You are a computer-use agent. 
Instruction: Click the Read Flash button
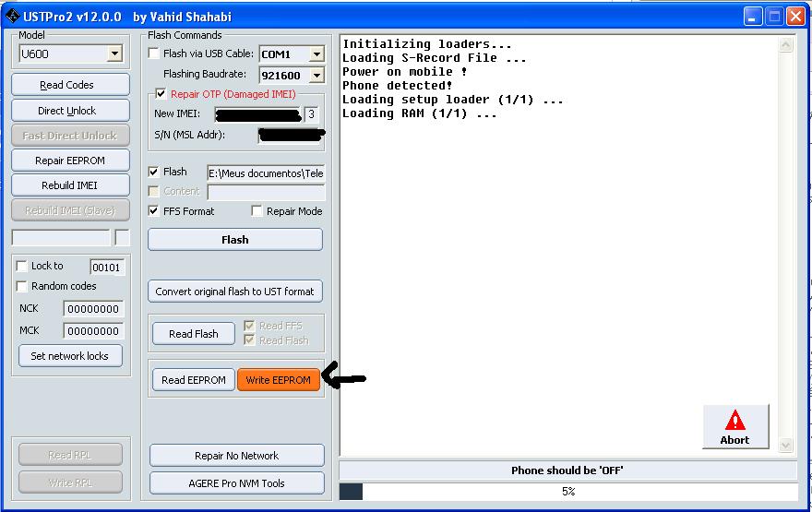click(x=194, y=334)
